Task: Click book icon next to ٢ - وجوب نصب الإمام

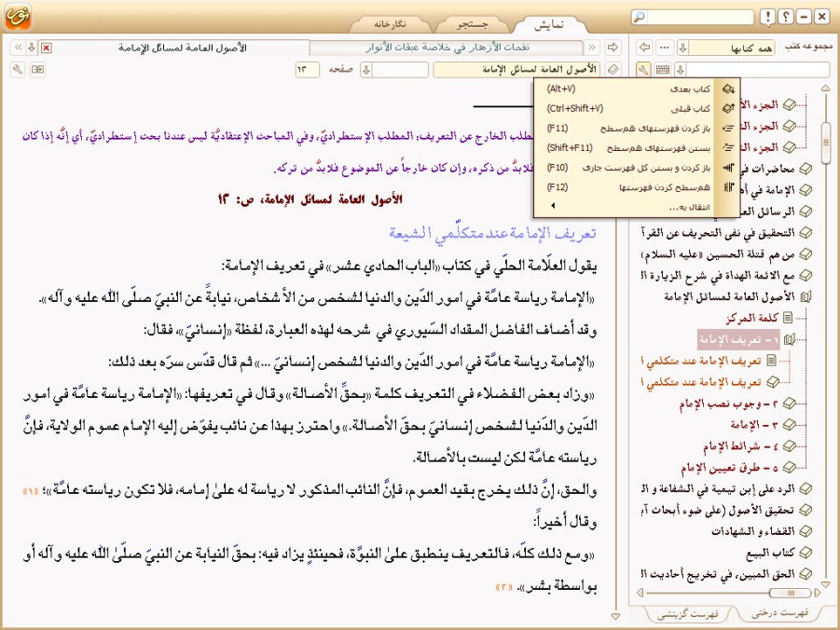Action: tap(789, 404)
